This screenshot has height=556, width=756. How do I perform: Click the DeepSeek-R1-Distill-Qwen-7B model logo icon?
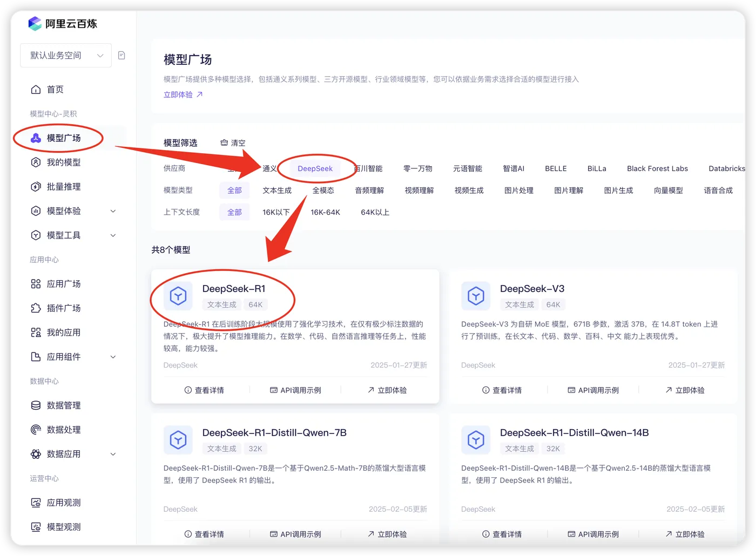[x=178, y=440]
